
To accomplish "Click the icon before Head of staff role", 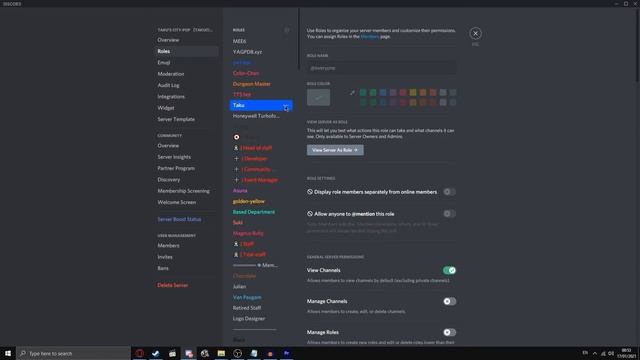I will (x=236, y=148).
